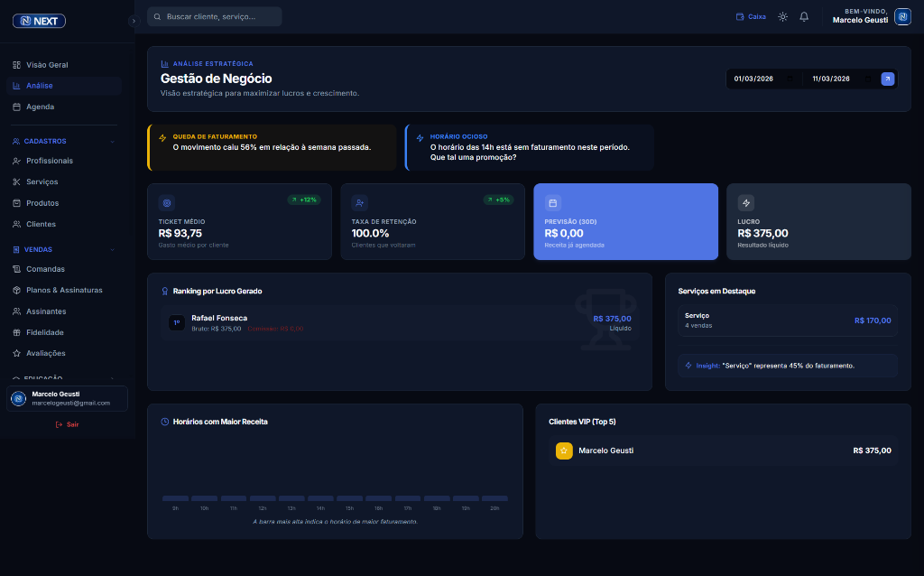Screen dimensions: 924x576
Task: Click the Lucro lightning icon
Action: pos(746,203)
